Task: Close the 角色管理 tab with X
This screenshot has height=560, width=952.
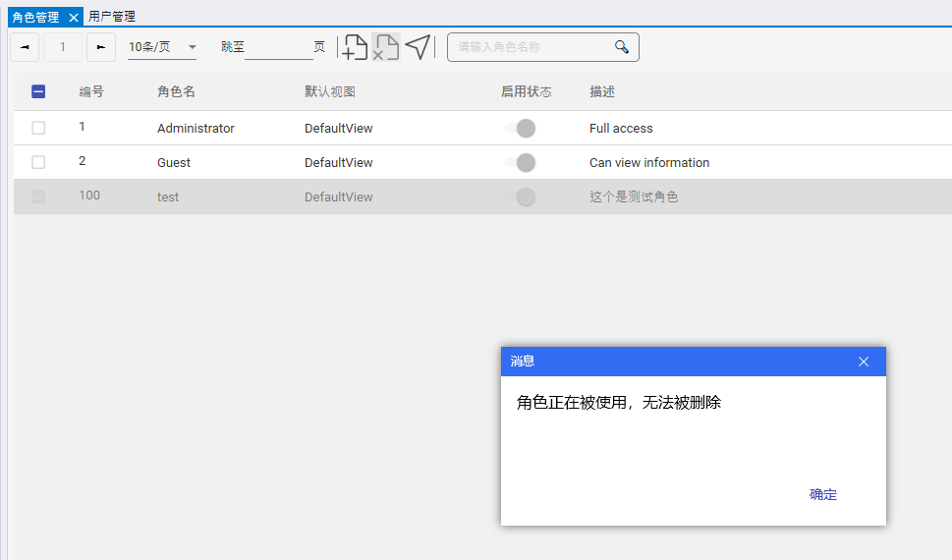Action: coord(74,18)
